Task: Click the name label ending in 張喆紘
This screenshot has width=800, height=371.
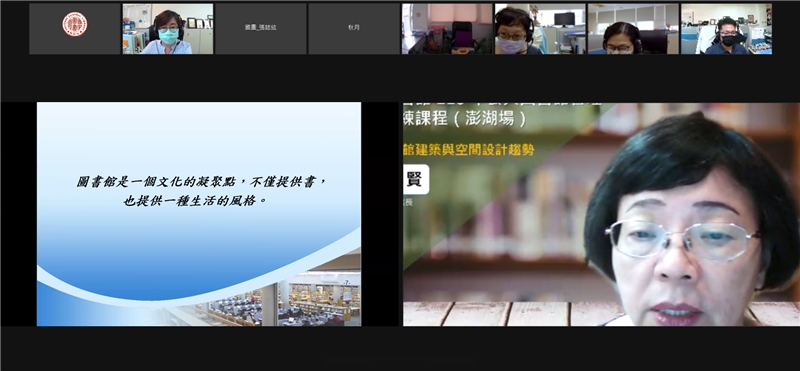Action: (261, 28)
